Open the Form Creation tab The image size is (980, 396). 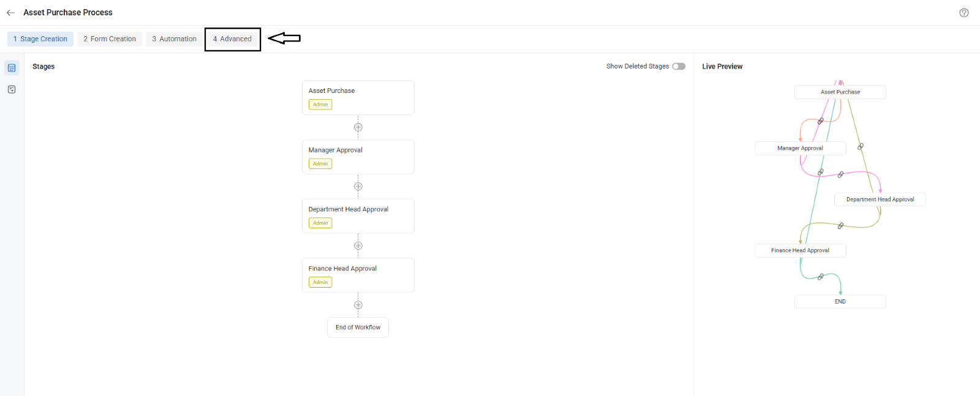110,39
